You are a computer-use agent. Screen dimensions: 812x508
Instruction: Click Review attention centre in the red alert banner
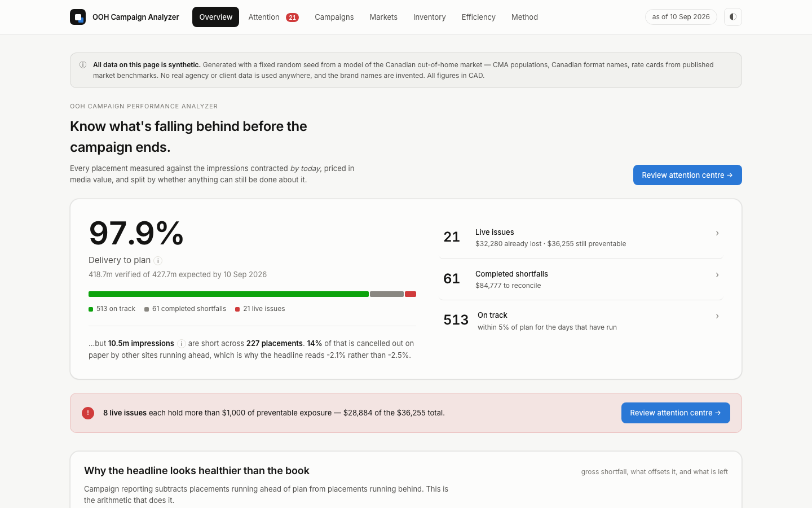(676, 413)
